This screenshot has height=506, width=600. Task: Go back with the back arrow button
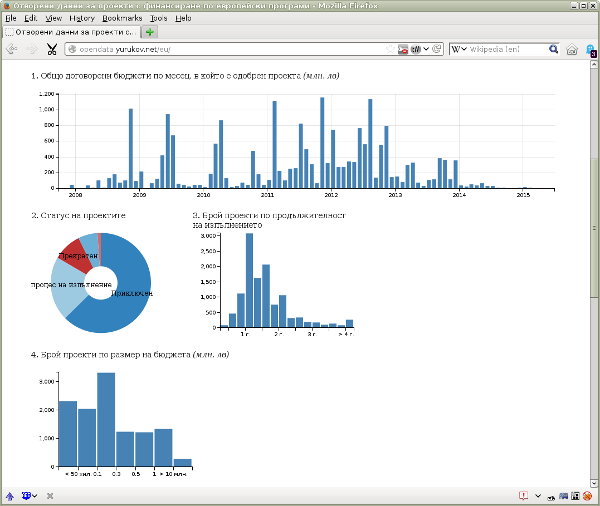pyautogui.click(x=12, y=49)
